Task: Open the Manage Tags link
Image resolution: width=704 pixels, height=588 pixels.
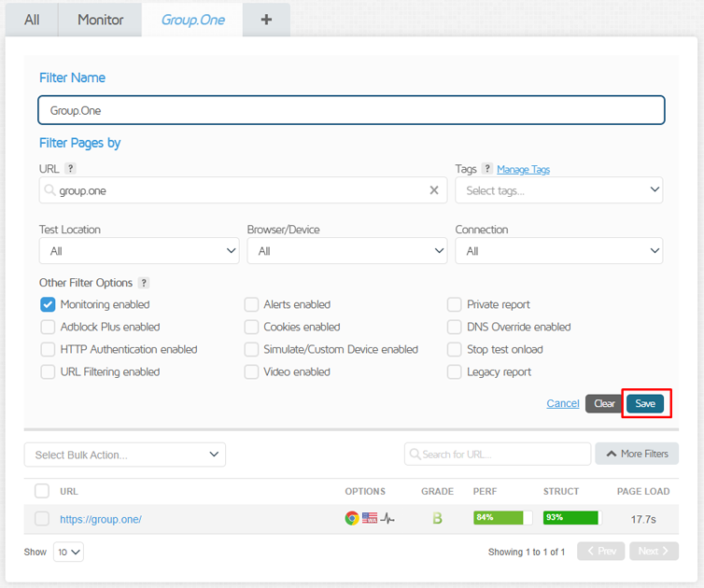Action: pyautogui.click(x=523, y=169)
